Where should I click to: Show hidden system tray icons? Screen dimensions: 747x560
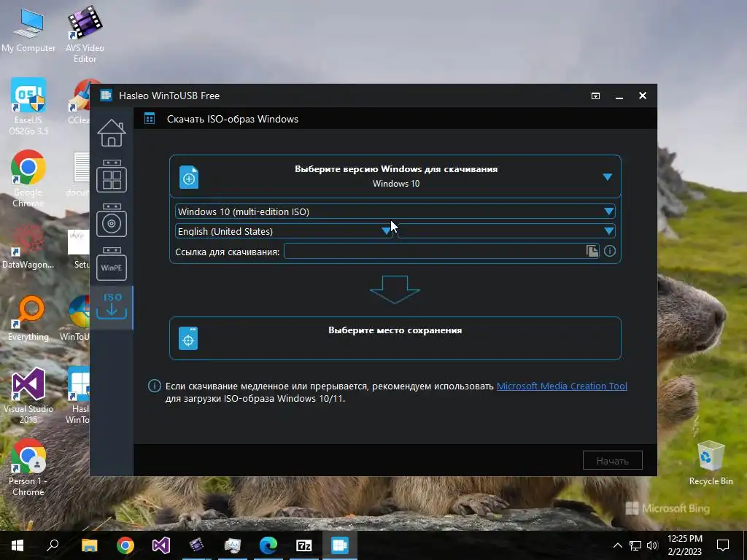coord(617,545)
